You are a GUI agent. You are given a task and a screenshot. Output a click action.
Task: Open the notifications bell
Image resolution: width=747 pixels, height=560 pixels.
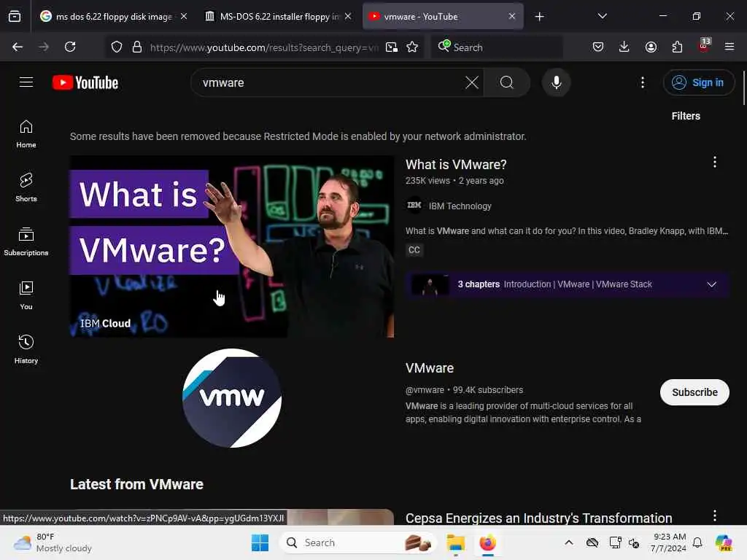(x=697, y=542)
